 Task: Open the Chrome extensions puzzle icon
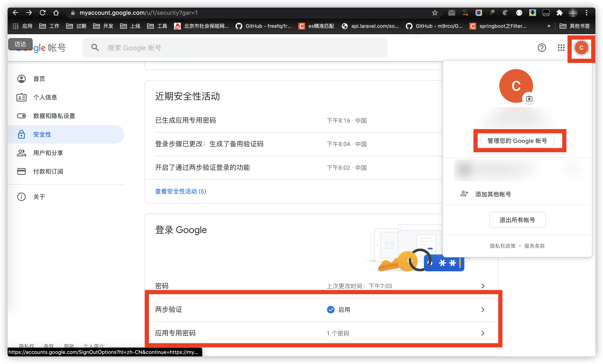point(559,13)
